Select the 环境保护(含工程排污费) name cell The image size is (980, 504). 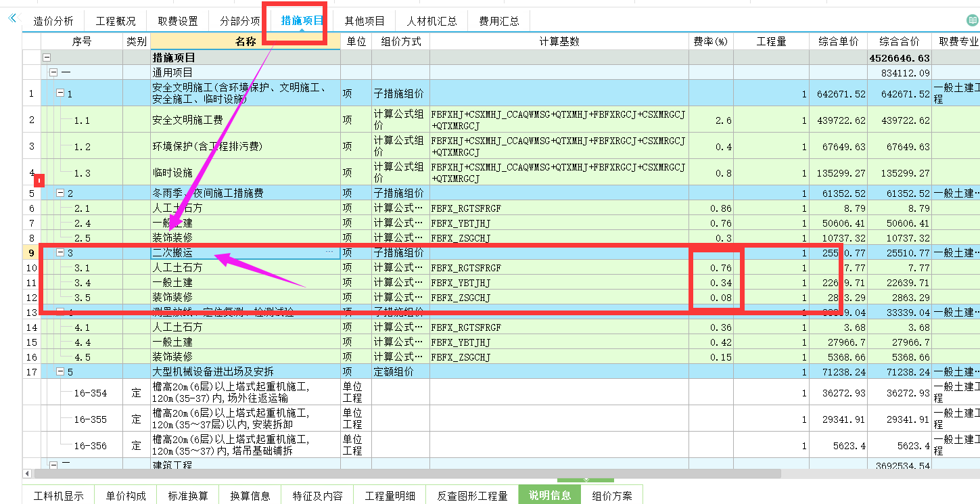[x=246, y=146]
